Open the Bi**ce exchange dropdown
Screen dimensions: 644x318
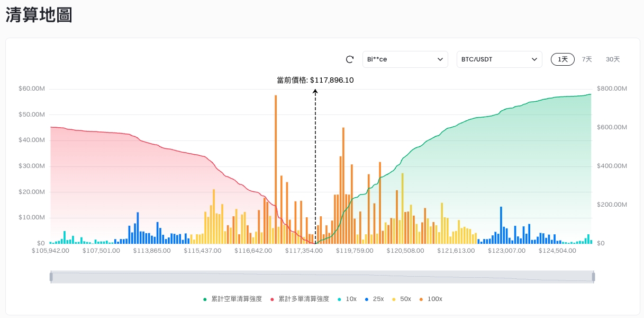click(405, 59)
